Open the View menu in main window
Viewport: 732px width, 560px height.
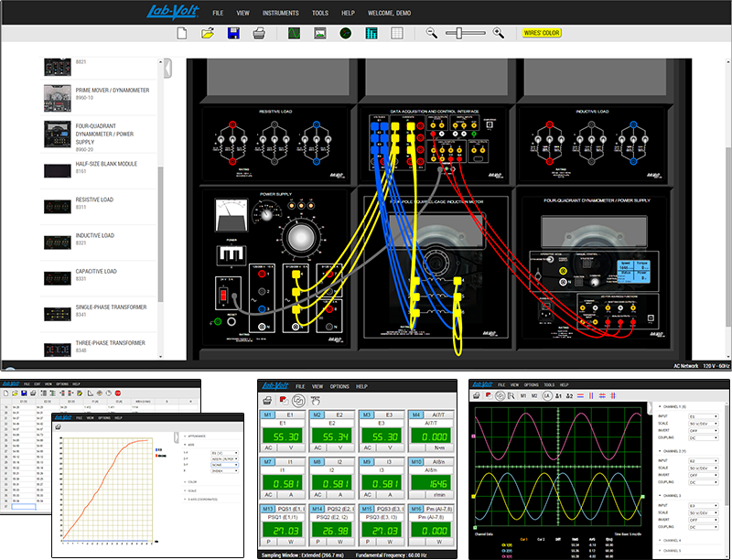[242, 13]
